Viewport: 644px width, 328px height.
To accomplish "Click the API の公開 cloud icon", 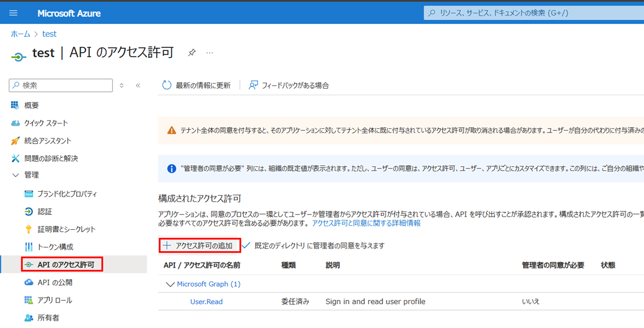I will [x=29, y=282].
